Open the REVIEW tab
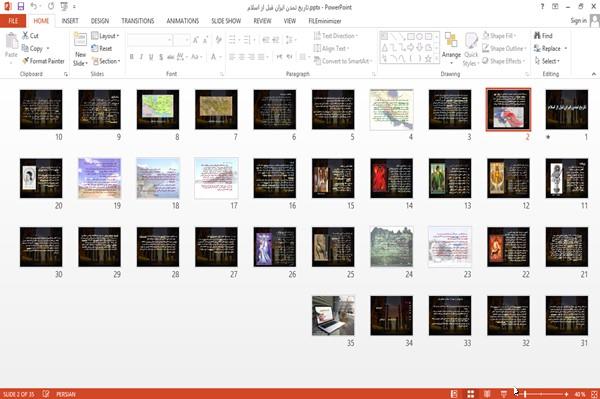 click(x=262, y=21)
